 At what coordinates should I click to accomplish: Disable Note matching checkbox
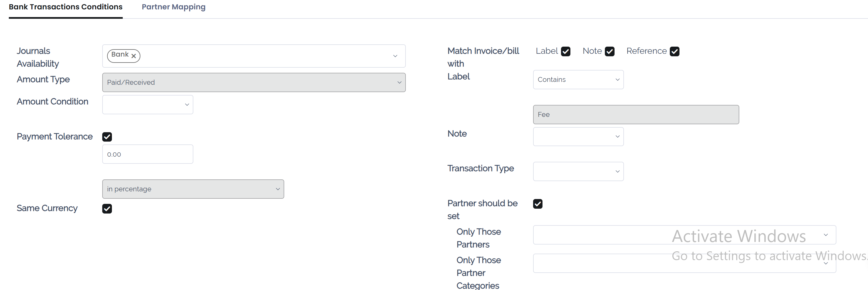click(x=609, y=51)
